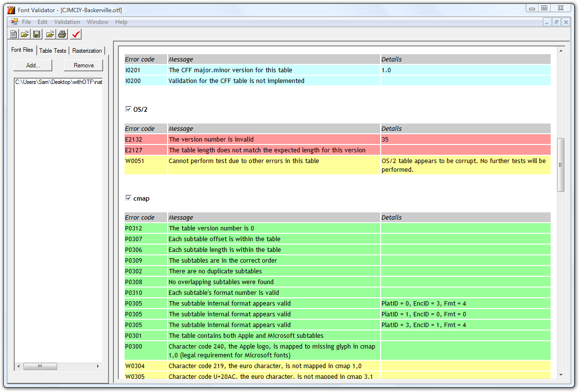Viewport: 579px width, 392px height.
Task: Select the font file path in the list
Action: click(58, 82)
